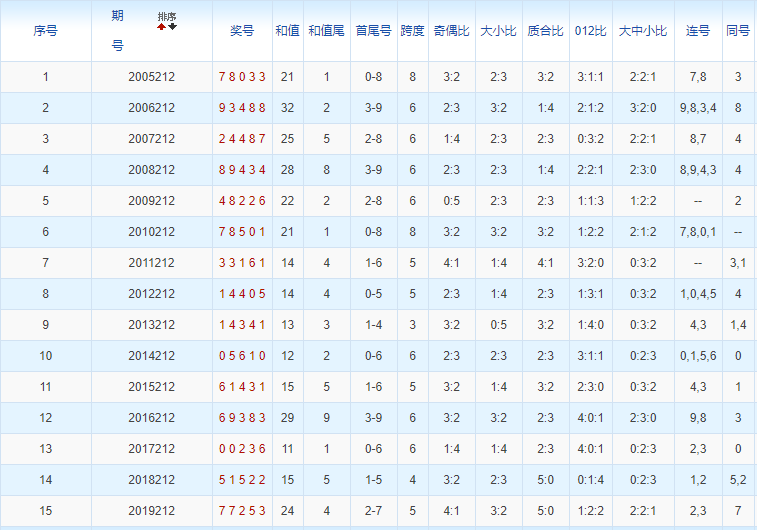This screenshot has height=530, width=757.
Task: Select issue number 2005212
Action: click(151, 77)
